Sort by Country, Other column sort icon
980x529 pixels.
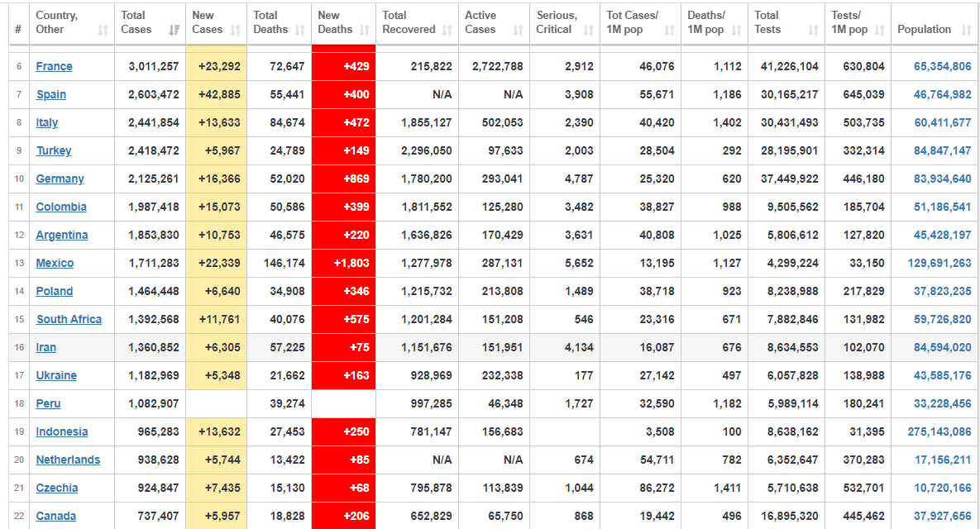(103, 30)
